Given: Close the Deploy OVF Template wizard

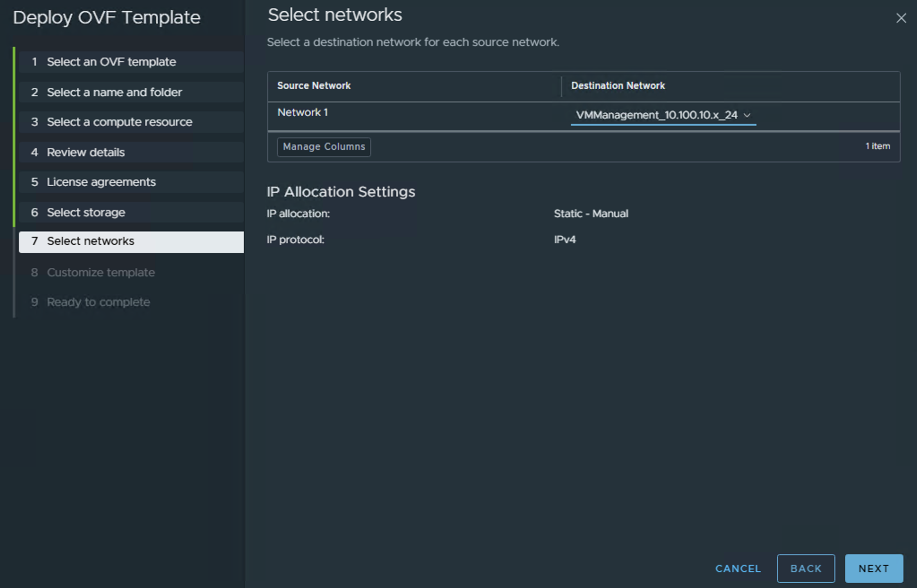Looking at the screenshot, I should 901,18.
